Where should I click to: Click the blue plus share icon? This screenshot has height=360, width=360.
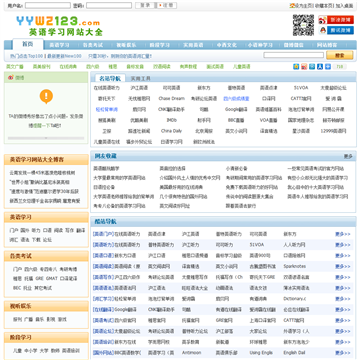click(x=328, y=66)
